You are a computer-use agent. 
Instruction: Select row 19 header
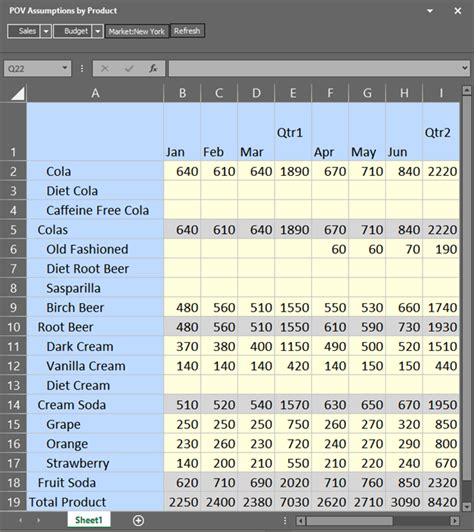[13, 502]
